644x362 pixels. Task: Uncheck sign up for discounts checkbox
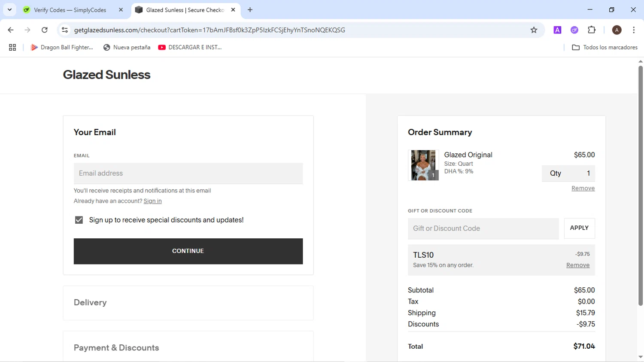click(79, 220)
